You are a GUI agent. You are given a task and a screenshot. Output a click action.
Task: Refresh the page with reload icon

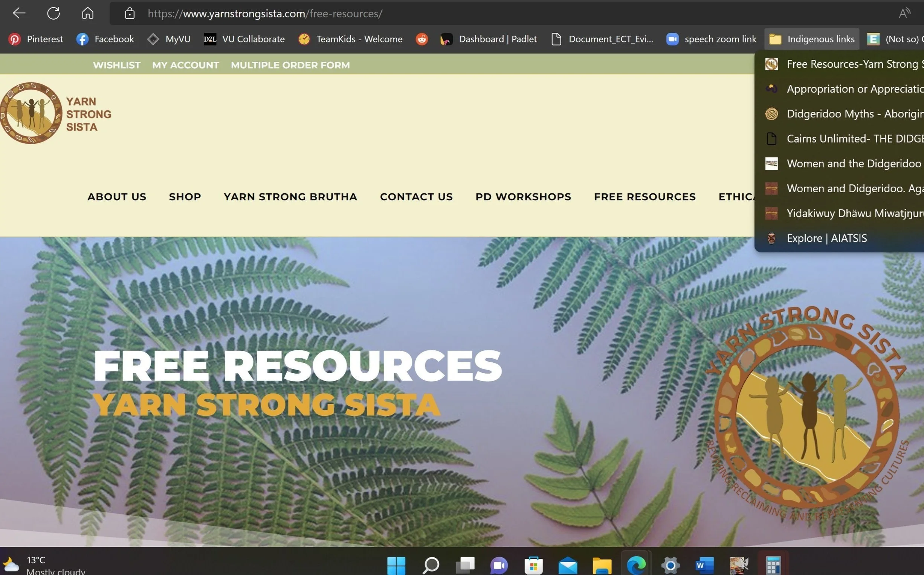click(53, 13)
